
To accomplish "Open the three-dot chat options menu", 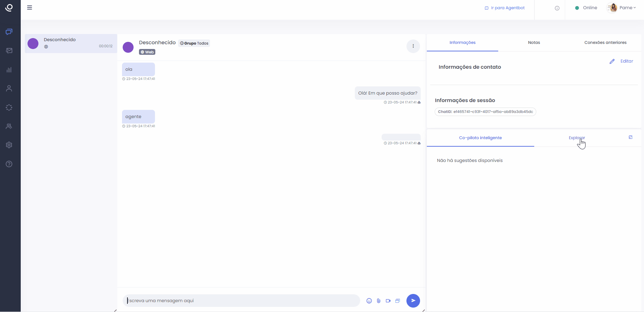I will 413,46.
